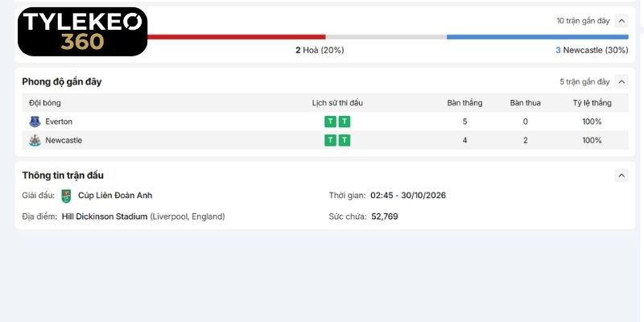The width and height of the screenshot is (644, 322).
Task: Click the 'Giải đấu:' label
Action: coord(38,196)
